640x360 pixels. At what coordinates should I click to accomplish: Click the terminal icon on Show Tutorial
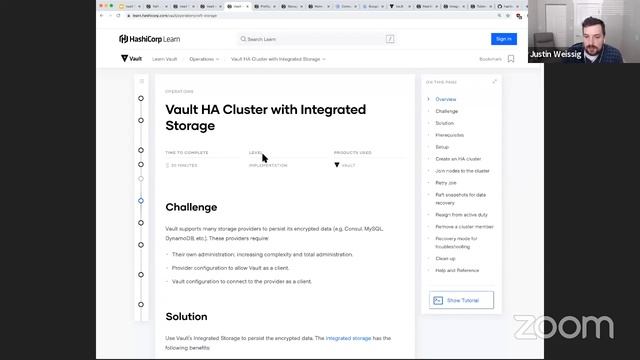coord(438,300)
